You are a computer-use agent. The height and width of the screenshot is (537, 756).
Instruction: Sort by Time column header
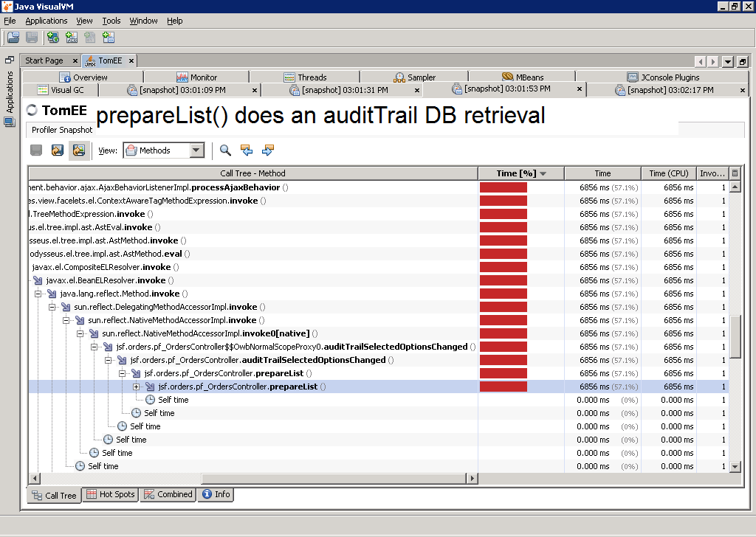[602, 173]
